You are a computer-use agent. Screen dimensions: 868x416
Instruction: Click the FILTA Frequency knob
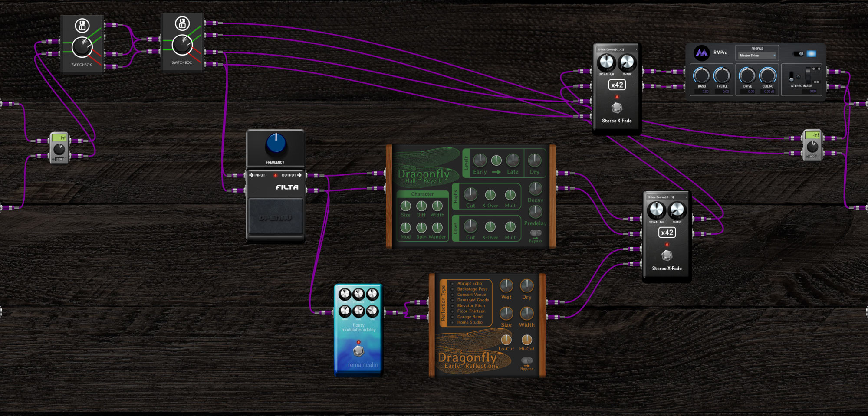276,144
